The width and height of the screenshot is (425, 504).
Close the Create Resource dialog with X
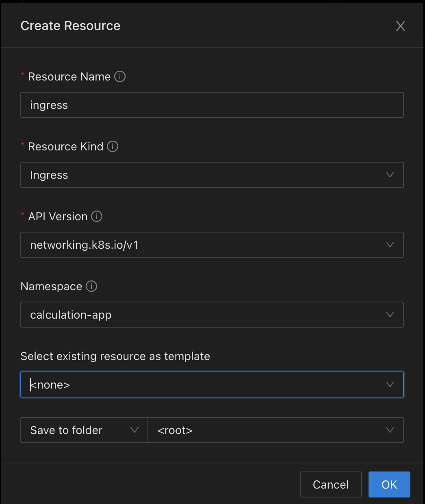tap(400, 26)
